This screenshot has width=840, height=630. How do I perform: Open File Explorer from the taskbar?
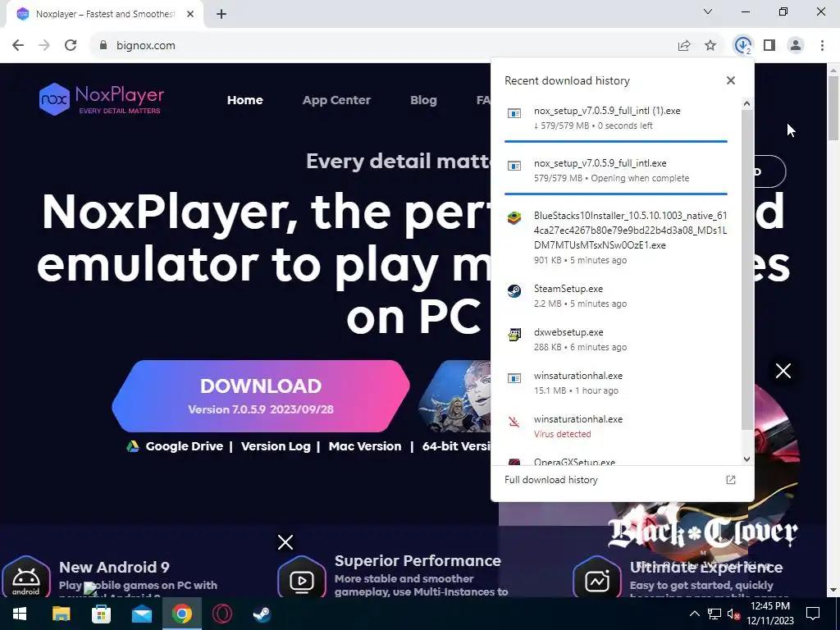[61, 614]
